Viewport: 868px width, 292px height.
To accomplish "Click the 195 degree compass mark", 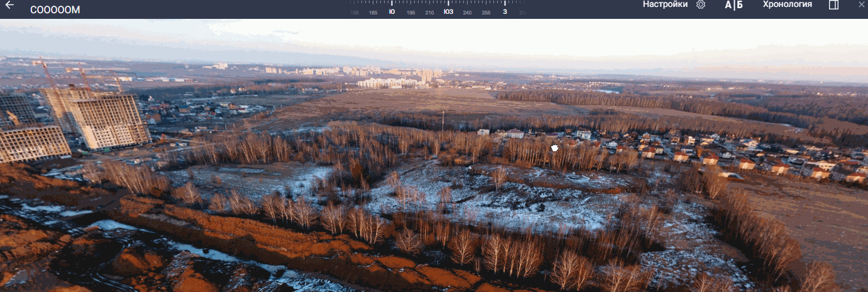I will [x=410, y=13].
